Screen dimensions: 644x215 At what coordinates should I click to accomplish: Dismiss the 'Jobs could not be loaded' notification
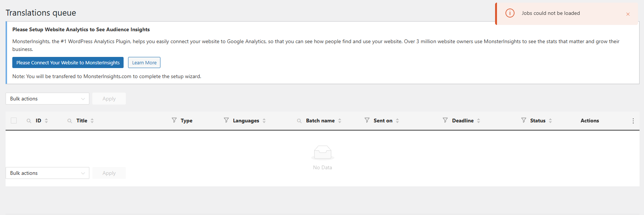click(628, 14)
